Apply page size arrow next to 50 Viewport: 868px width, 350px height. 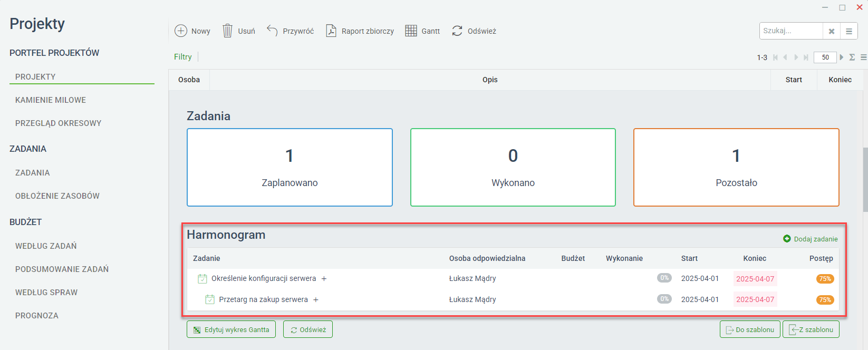pyautogui.click(x=842, y=57)
